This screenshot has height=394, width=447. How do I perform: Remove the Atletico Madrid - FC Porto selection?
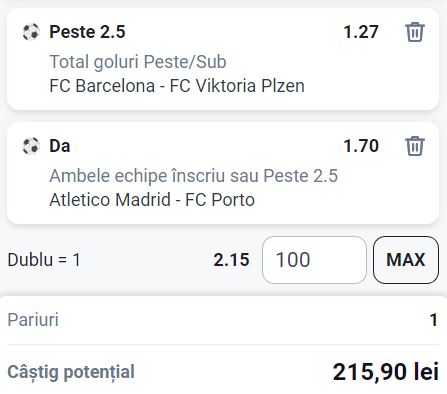click(415, 146)
